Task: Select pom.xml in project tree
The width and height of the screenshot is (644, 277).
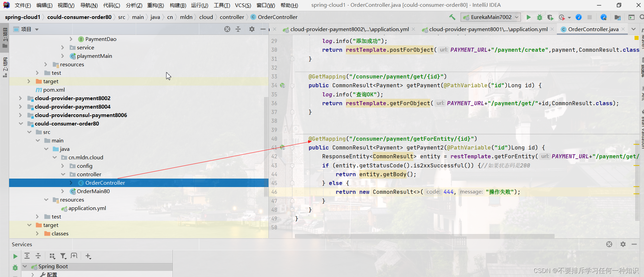Action: [54, 90]
